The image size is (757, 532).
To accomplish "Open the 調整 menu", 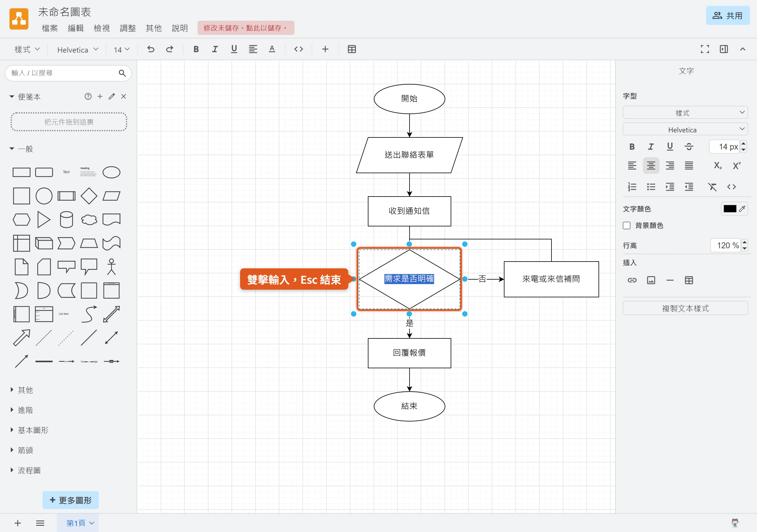I will click(x=128, y=28).
